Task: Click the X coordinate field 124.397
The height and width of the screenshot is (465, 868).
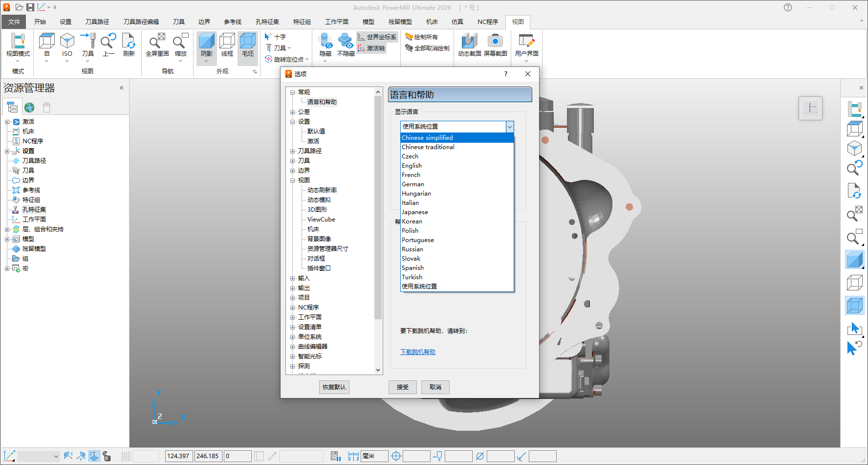Action: (178, 456)
